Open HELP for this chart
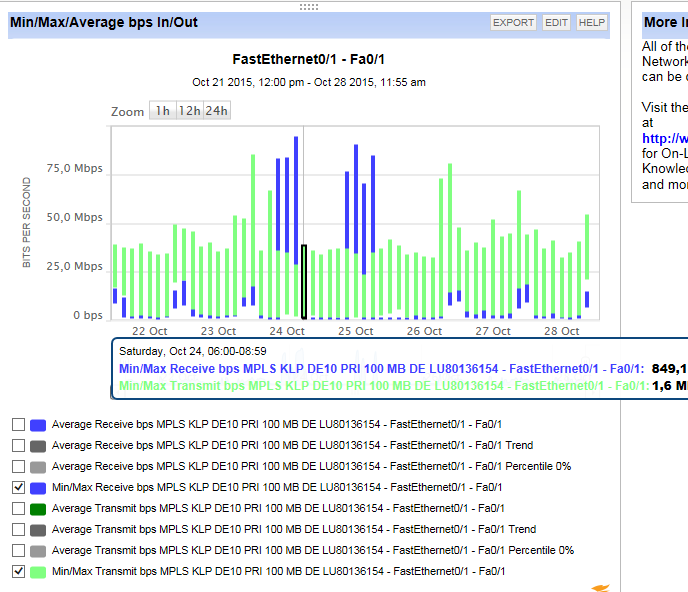688x592 pixels. [591, 22]
